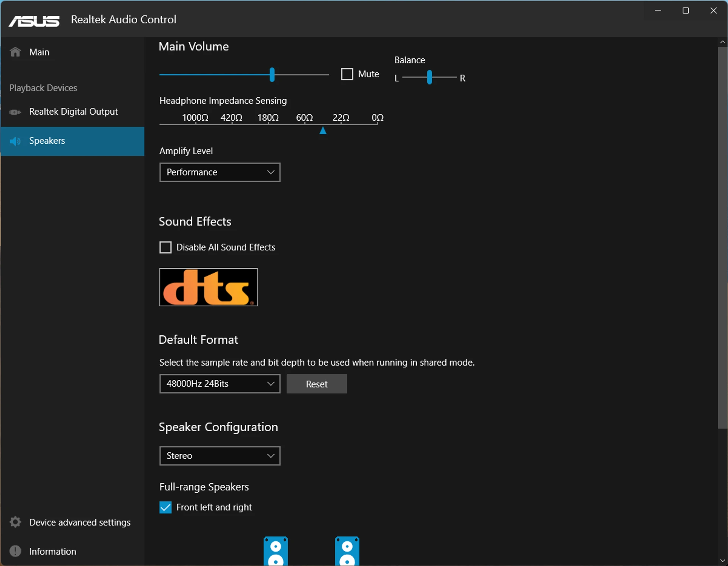Click the shared mode sample rate description
The width and height of the screenshot is (728, 566).
click(x=317, y=363)
